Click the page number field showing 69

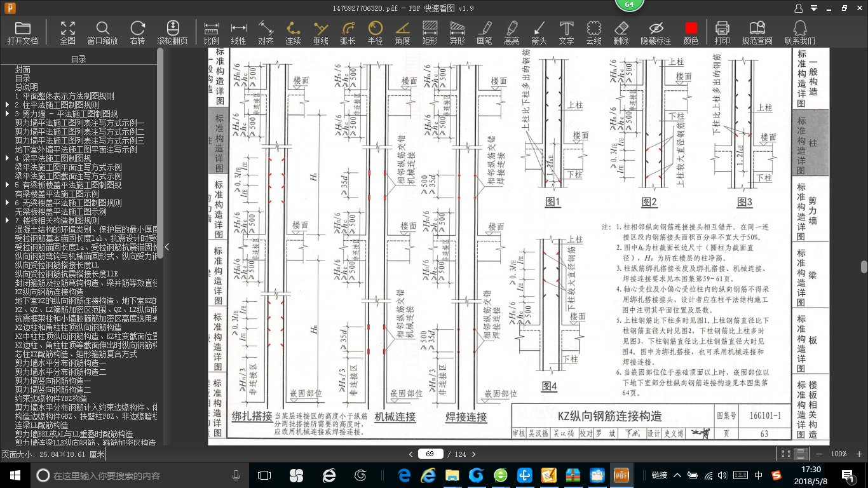(x=430, y=454)
